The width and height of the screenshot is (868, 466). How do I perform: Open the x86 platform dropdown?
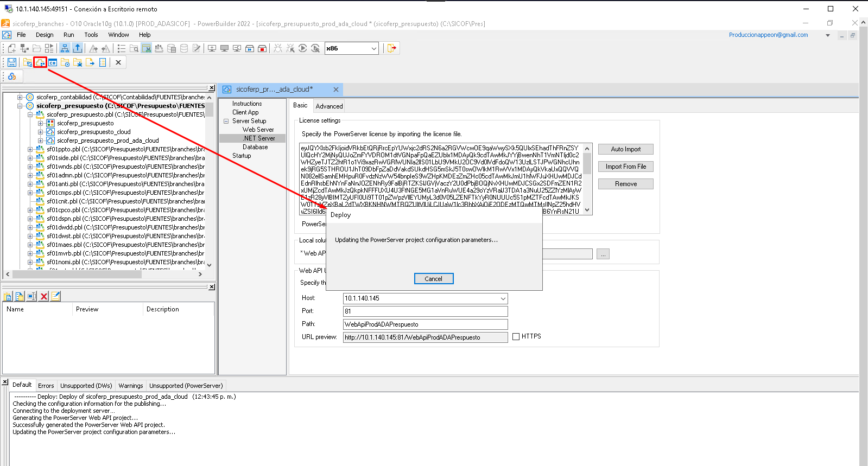(373, 48)
